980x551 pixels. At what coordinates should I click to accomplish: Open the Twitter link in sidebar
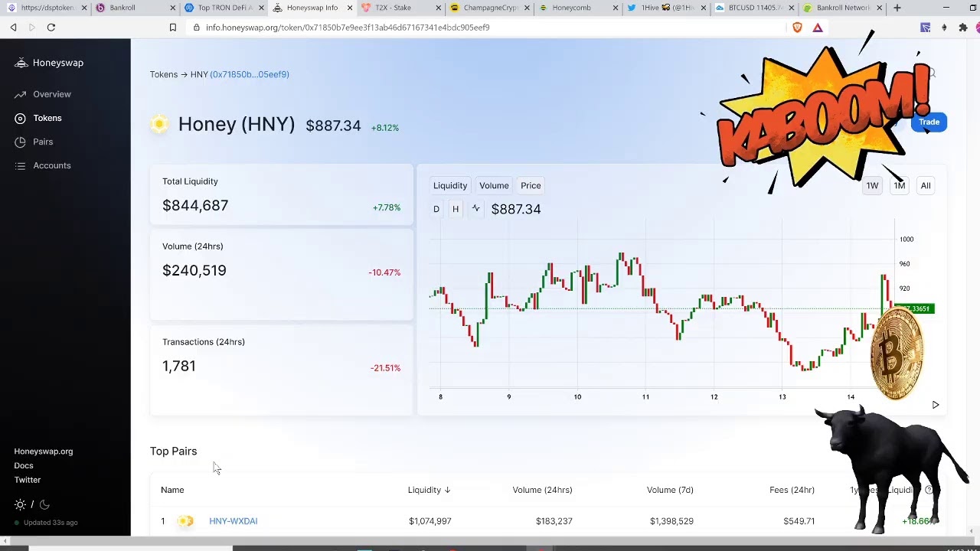tap(28, 480)
